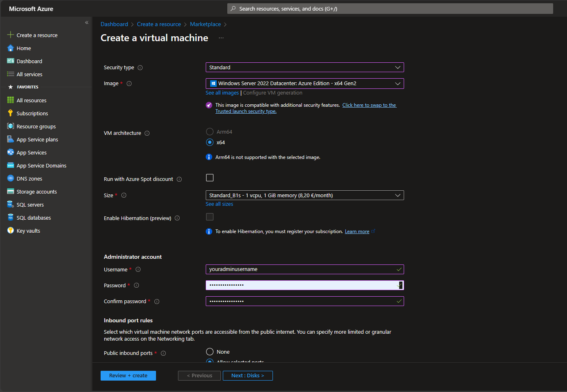Image resolution: width=567 pixels, height=392 pixels.
Task: Open the See all sizes link
Action: click(220, 204)
